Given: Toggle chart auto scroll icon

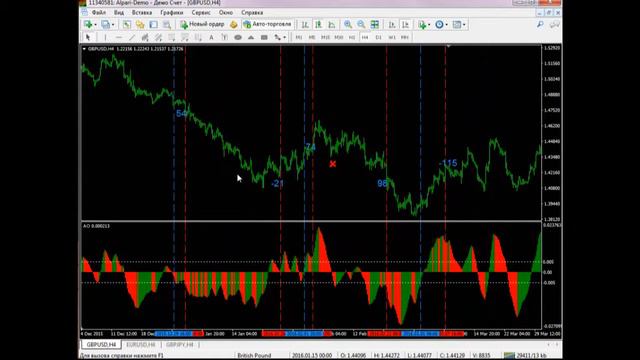Looking at the screenshot, I should pyautogui.click(x=392, y=24).
